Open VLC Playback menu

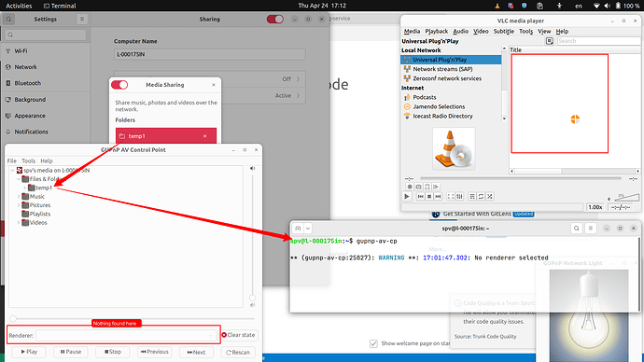point(436,31)
